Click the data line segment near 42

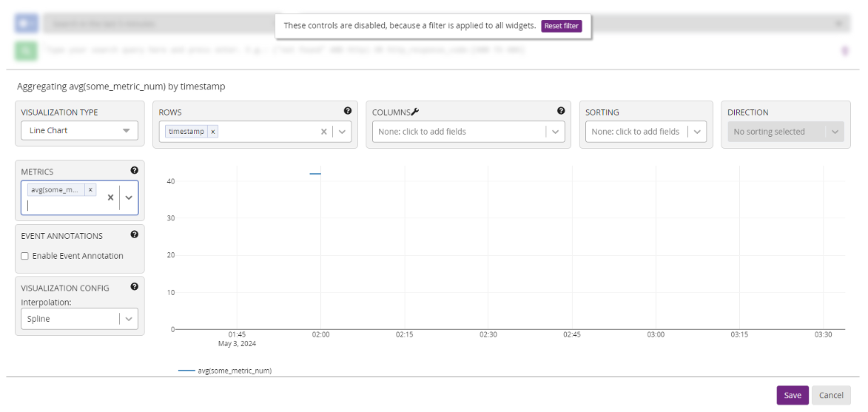[x=315, y=174]
